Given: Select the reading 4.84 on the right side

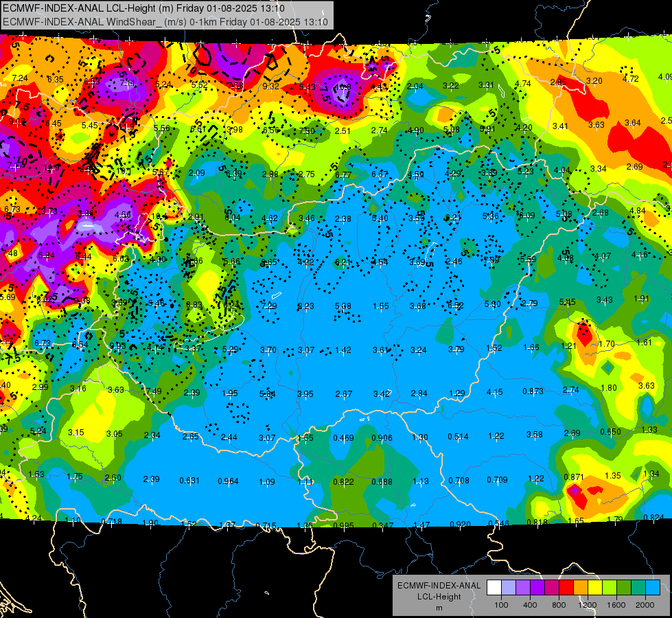Looking at the screenshot, I should coord(637,211).
